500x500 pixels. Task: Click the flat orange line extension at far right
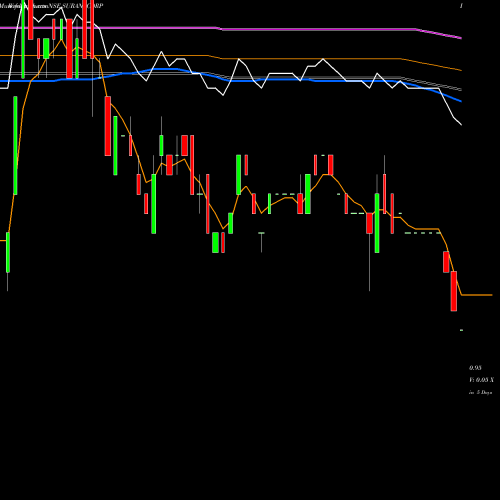click(477, 295)
